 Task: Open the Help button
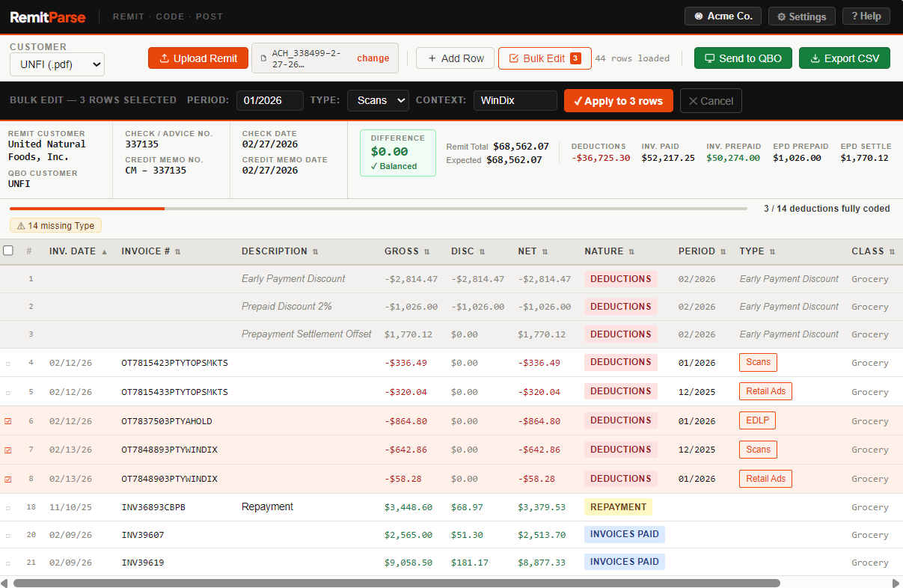(866, 16)
